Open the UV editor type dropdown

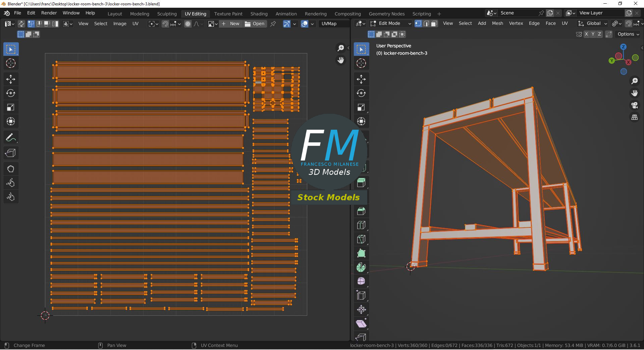(x=9, y=24)
